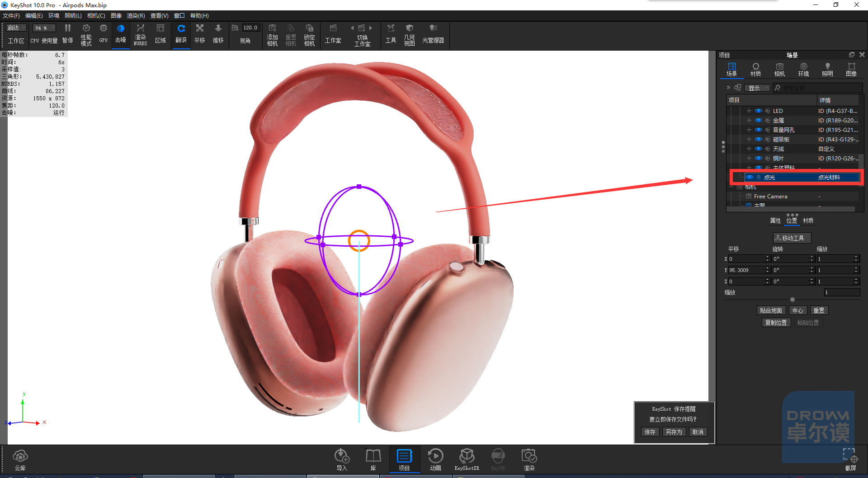Open the 渲染(R) menu

pyautogui.click(x=136, y=16)
